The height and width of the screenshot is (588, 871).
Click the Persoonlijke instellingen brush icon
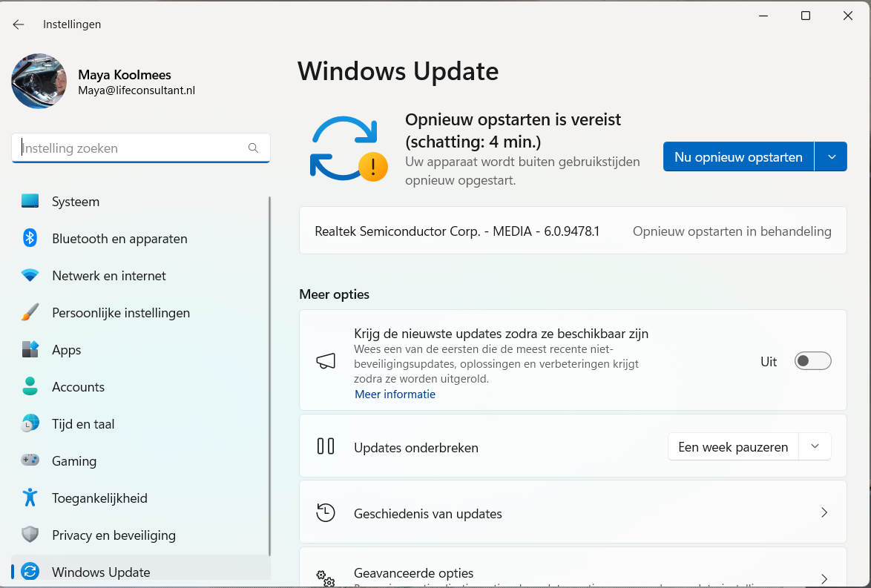click(x=30, y=312)
